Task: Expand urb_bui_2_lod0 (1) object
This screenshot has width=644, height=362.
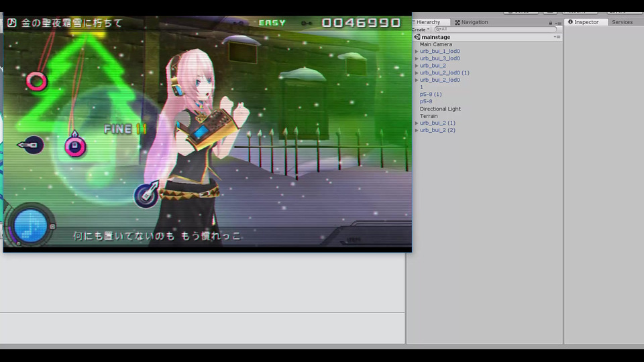Action: 417,72
